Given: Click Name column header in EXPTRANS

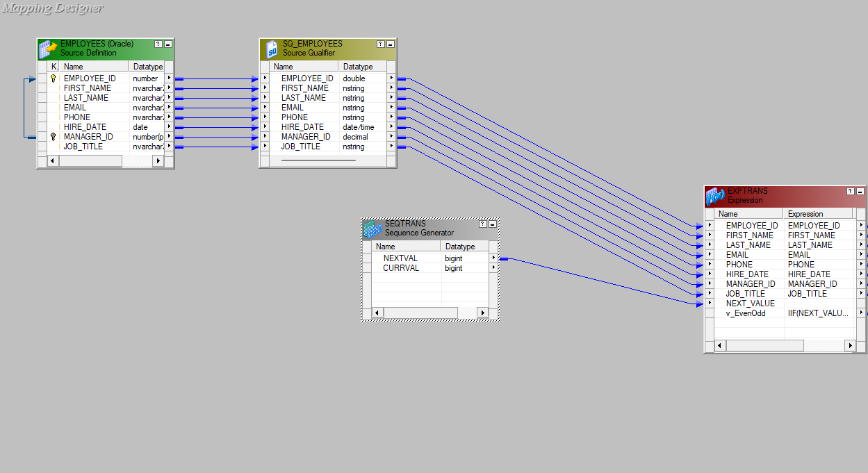Looking at the screenshot, I should [x=748, y=214].
